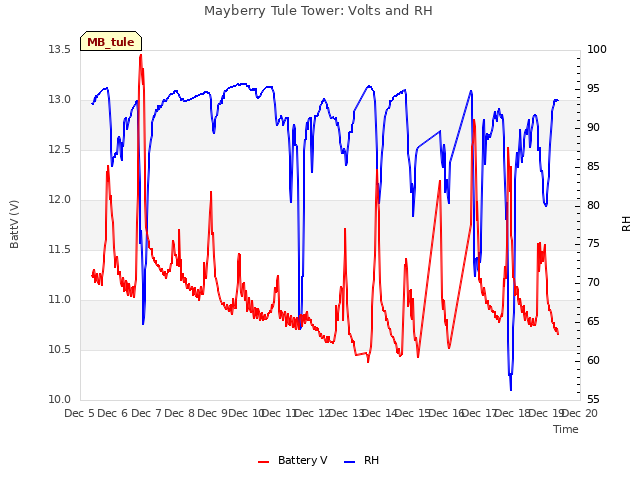This screenshot has width=640, height=480.
Task: Click the red Battery V legend swatch
Action: click(x=264, y=462)
